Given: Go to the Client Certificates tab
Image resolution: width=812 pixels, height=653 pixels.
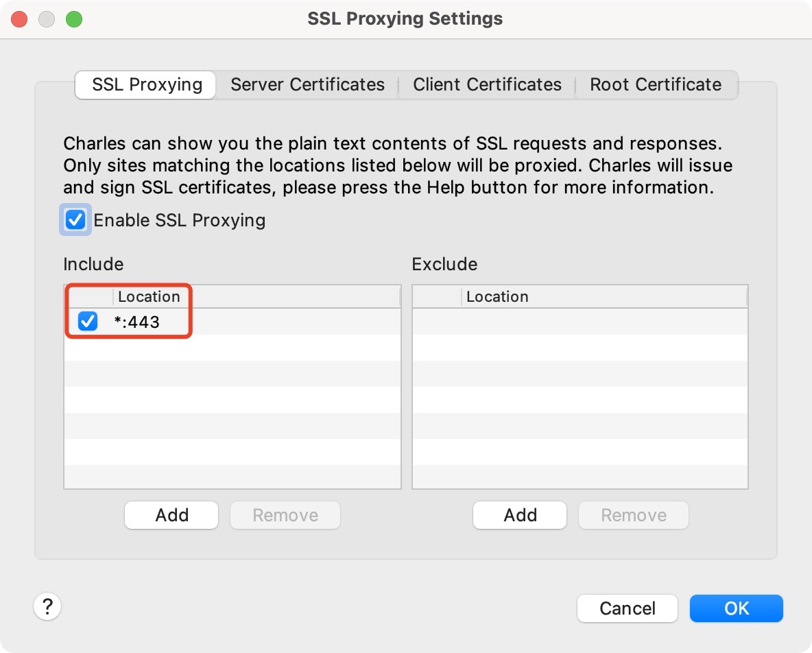Looking at the screenshot, I should (x=487, y=85).
